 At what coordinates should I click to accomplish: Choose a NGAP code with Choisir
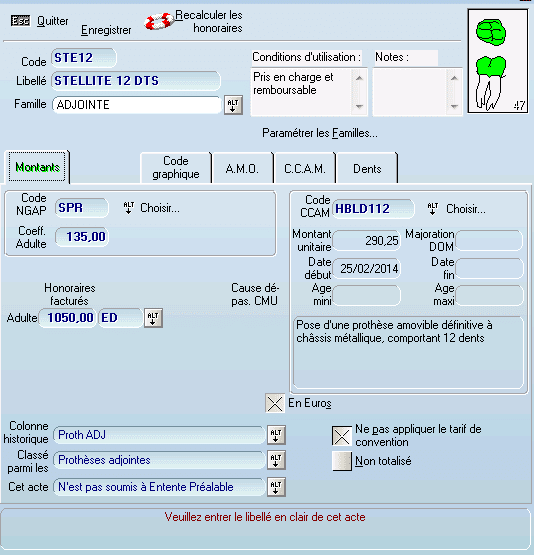pyautogui.click(x=160, y=208)
